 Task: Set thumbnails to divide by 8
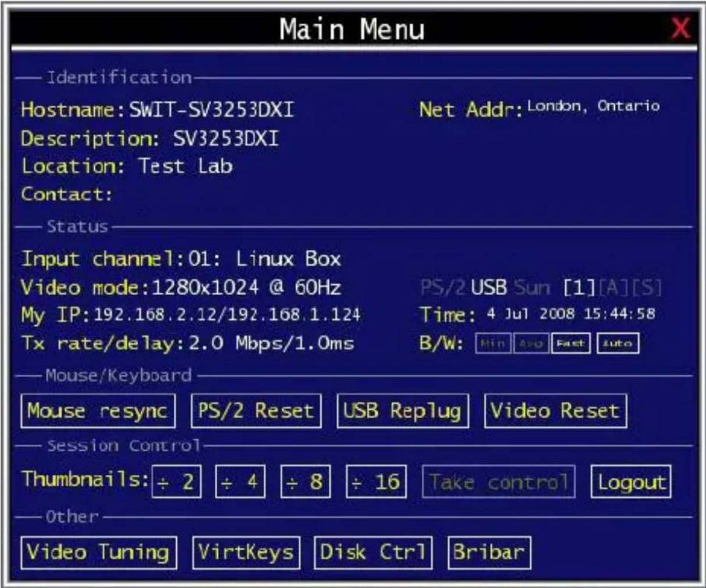coord(306,481)
